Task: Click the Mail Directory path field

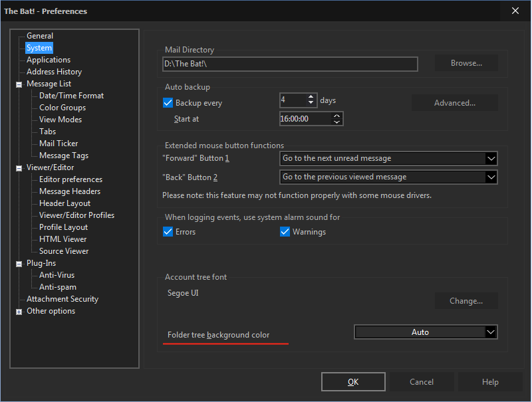Action: coord(290,64)
